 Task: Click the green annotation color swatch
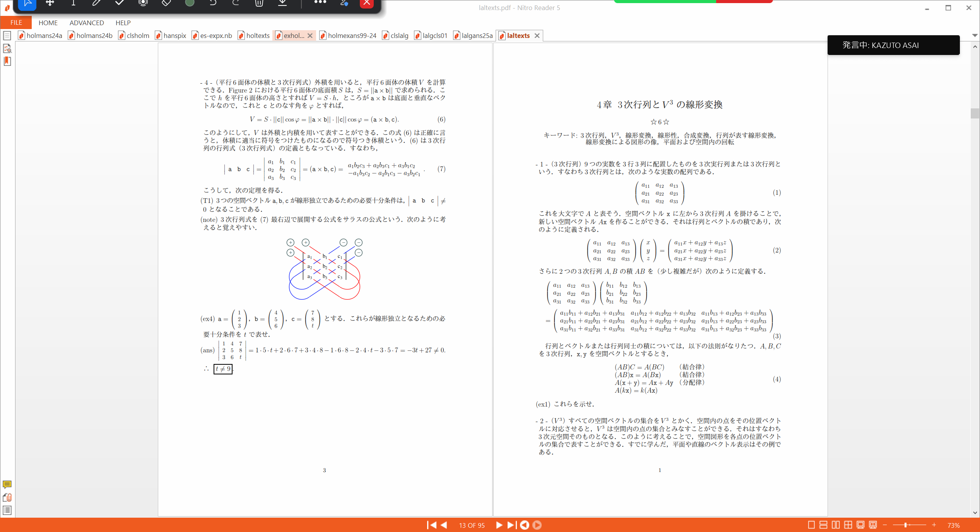click(190, 3)
